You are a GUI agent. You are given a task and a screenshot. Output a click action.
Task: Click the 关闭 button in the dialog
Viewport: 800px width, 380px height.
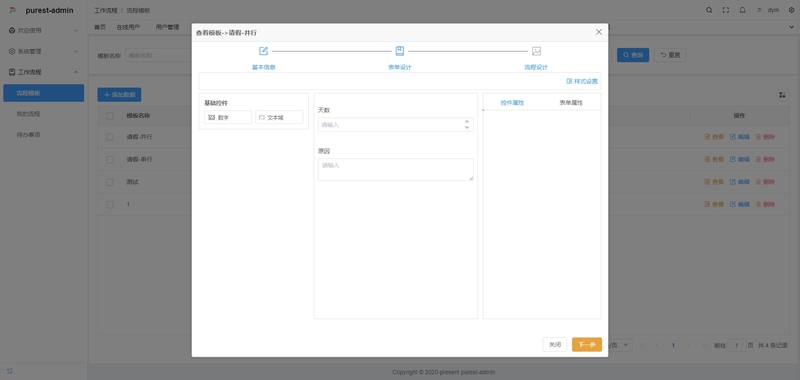(555, 345)
